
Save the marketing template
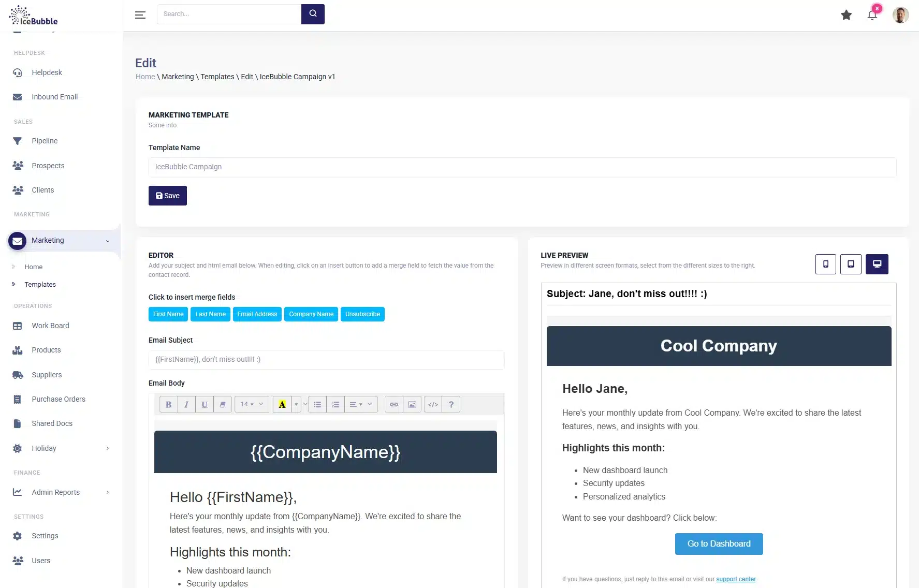pos(167,196)
